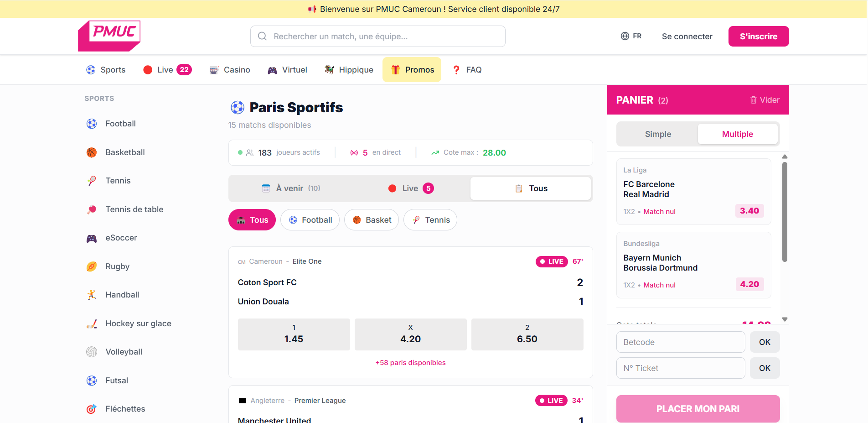Open the Promos navigation item
The width and height of the screenshot is (868, 423).
coord(412,70)
